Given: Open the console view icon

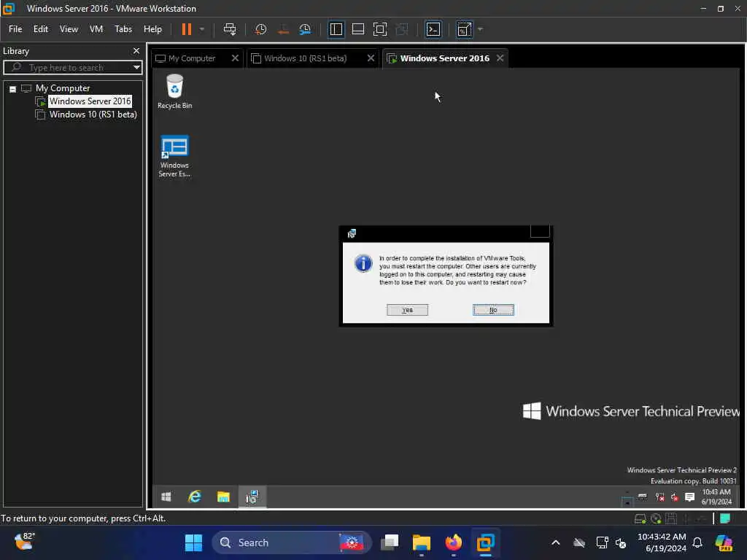Looking at the screenshot, I should (x=433, y=29).
